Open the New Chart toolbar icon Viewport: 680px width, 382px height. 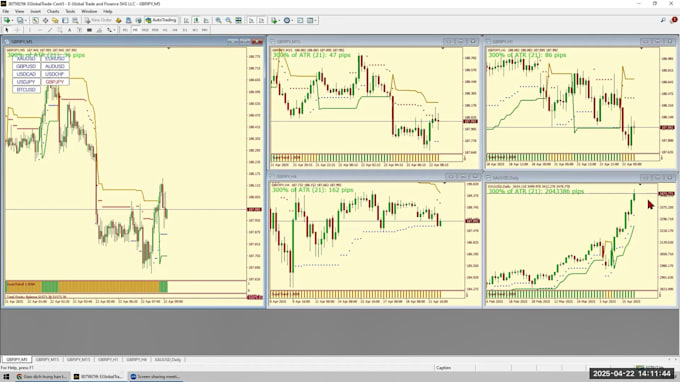coord(7,20)
